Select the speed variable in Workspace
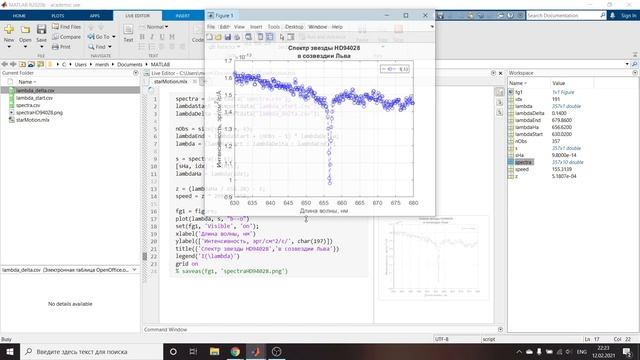 [522, 169]
